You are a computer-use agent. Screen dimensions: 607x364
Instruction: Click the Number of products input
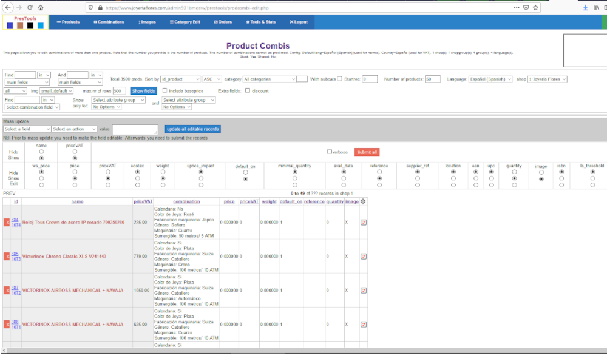click(432, 79)
